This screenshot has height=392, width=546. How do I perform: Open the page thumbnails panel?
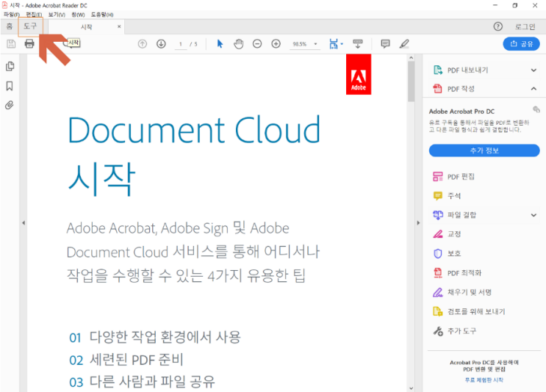(10, 66)
